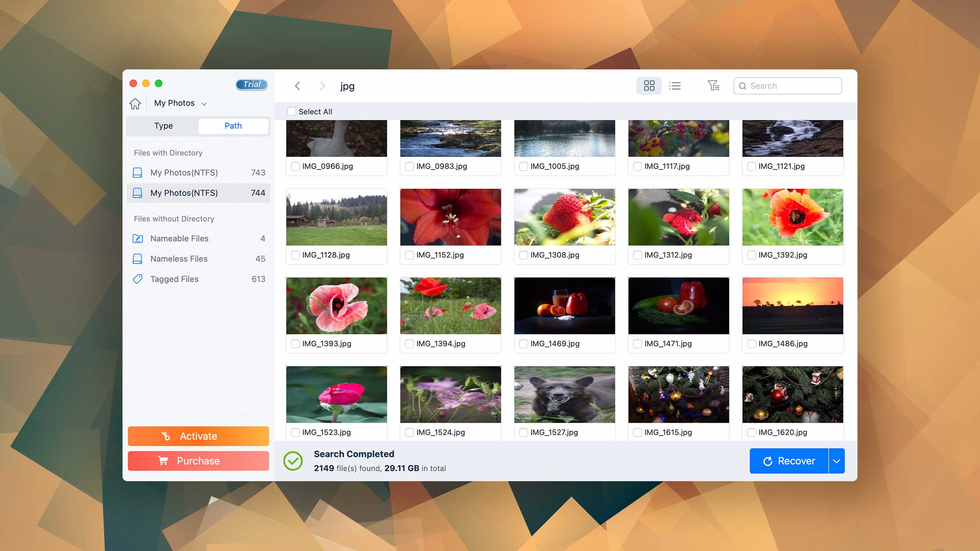Select the IMG_1393.jpg checkbox
Image resolution: width=980 pixels, height=551 pixels.
click(x=295, y=344)
